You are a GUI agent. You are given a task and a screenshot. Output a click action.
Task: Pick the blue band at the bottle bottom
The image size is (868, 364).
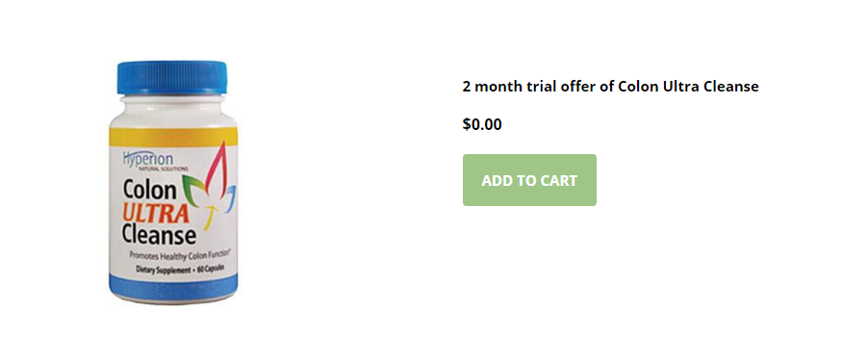[173, 286]
